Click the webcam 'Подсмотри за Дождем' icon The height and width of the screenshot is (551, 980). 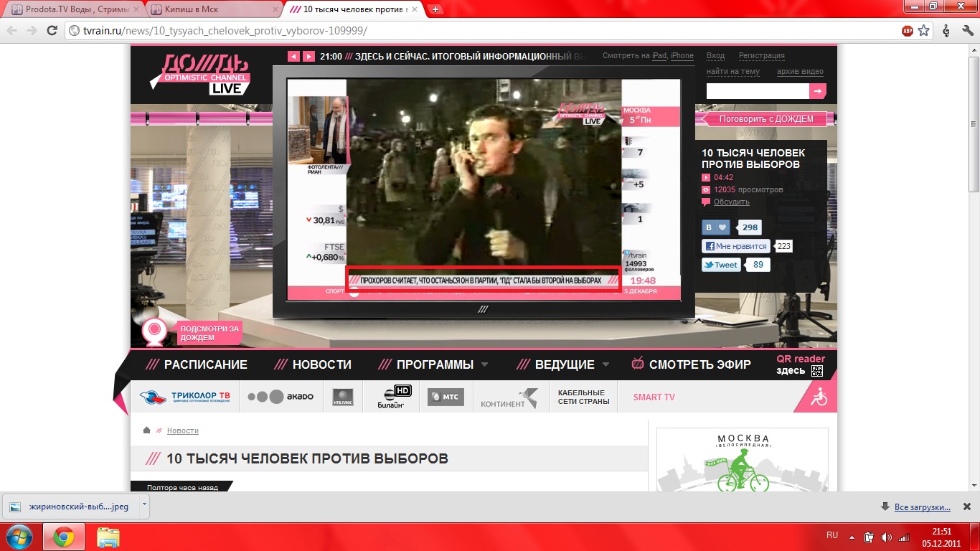coord(154,332)
